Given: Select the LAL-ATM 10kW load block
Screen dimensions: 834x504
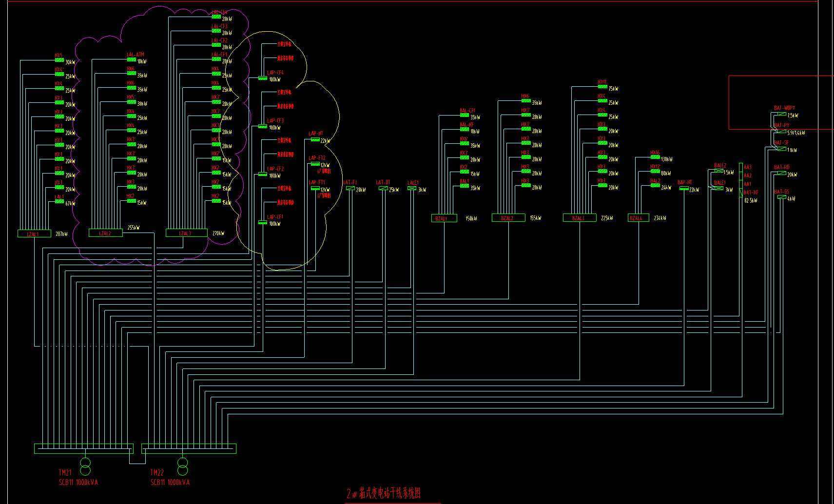Looking at the screenshot, I should point(132,60).
